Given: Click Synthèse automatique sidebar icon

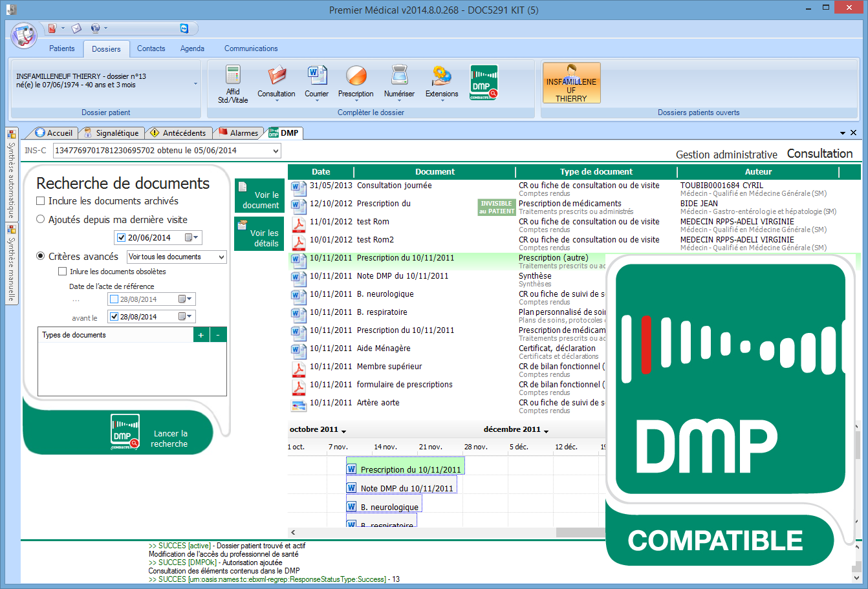Looking at the screenshot, I should [11, 135].
